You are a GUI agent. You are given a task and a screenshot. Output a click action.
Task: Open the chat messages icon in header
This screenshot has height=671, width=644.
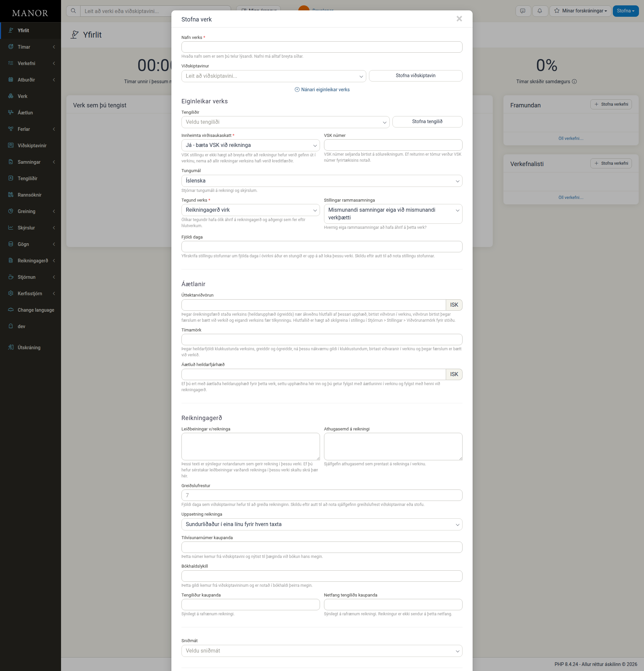(x=523, y=11)
